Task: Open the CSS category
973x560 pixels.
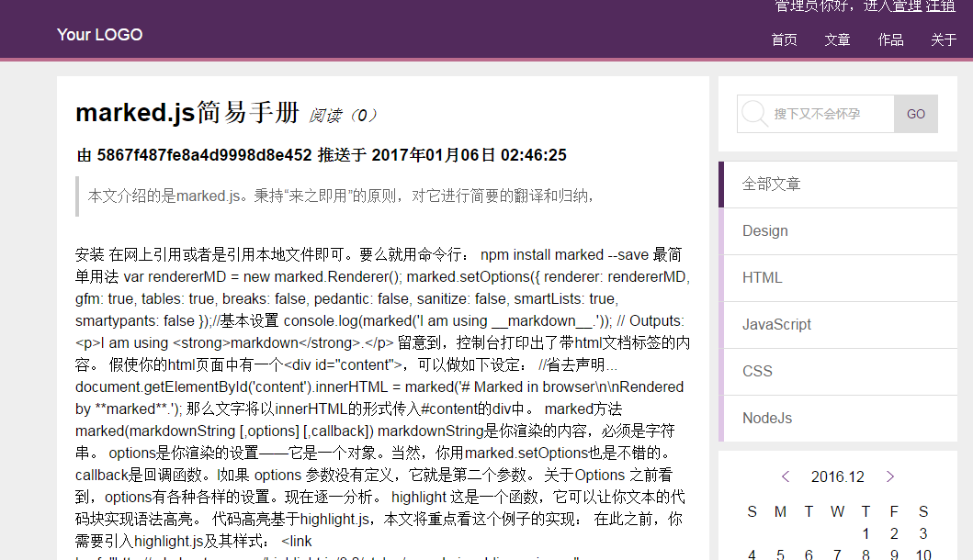Action: tap(757, 371)
